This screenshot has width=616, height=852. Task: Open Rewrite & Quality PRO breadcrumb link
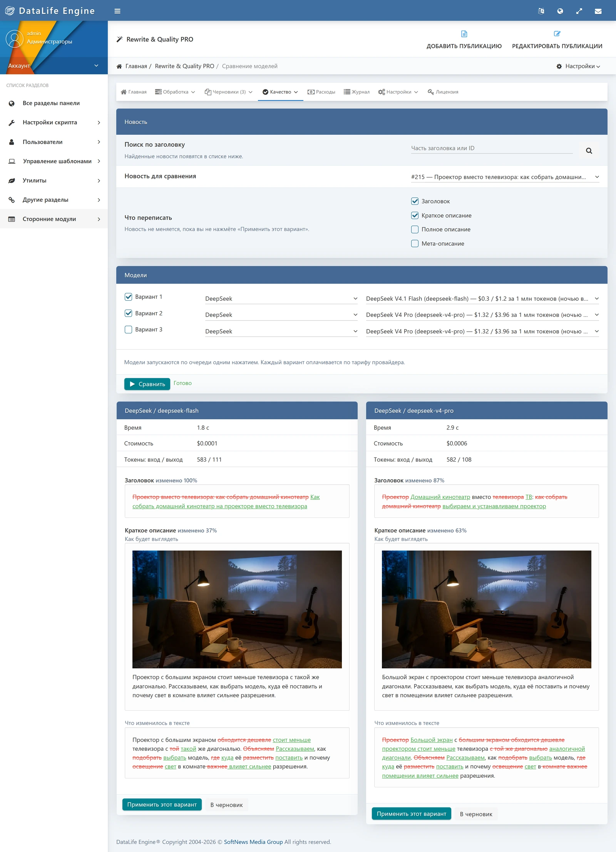[x=184, y=66]
